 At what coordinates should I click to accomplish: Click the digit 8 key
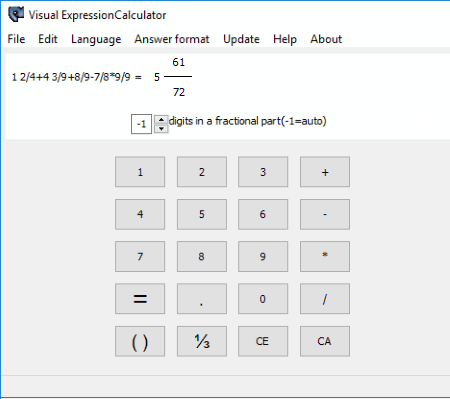[x=202, y=257]
